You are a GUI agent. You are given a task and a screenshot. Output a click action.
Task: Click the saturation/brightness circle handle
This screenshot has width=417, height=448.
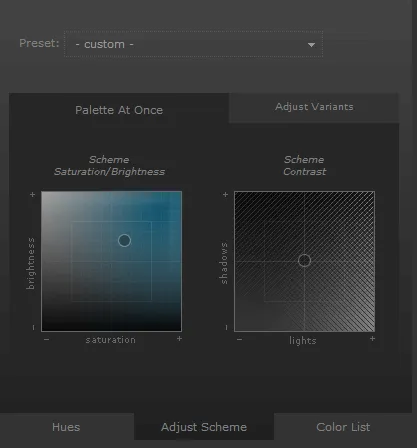tap(124, 240)
